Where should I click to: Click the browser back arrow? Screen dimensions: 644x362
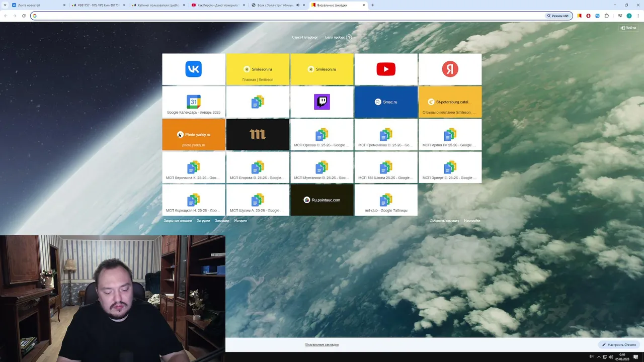(6, 16)
